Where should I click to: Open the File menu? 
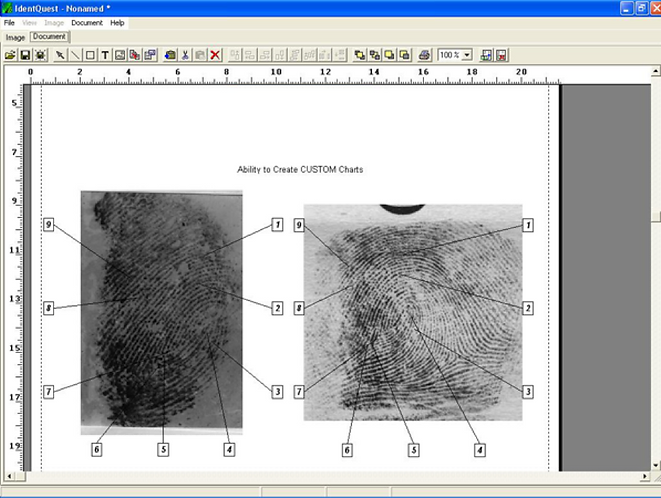point(9,23)
